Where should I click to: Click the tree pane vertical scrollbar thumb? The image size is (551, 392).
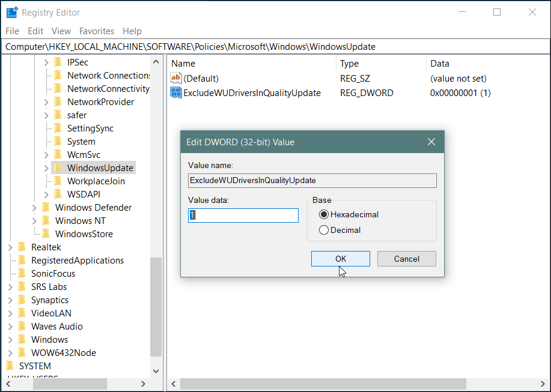tap(156, 307)
